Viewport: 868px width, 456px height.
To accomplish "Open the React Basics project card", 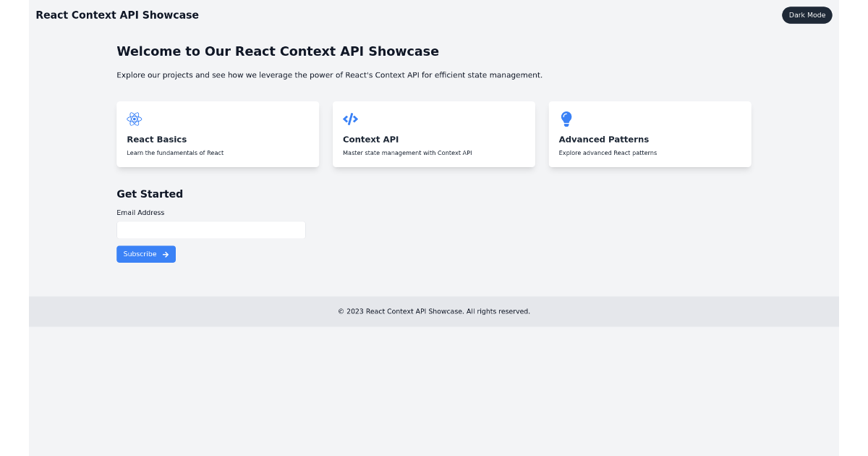I will pyautogui.click(x=218, y=134).
